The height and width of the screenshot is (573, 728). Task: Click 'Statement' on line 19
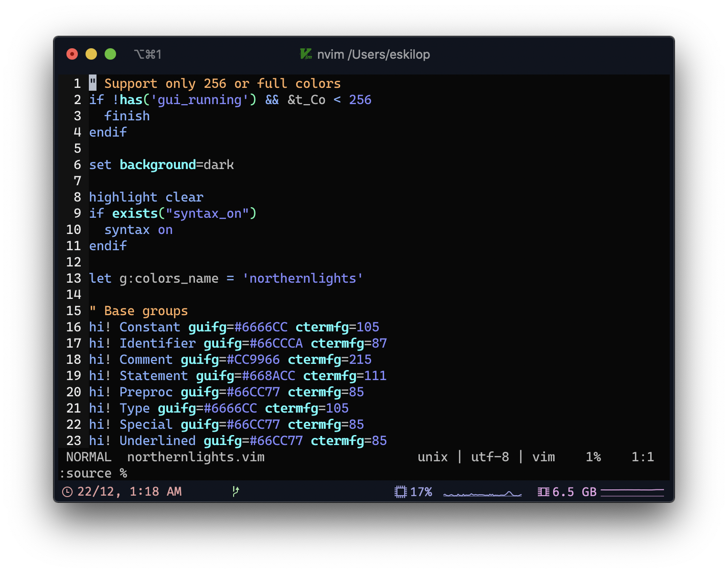[154, 376]
